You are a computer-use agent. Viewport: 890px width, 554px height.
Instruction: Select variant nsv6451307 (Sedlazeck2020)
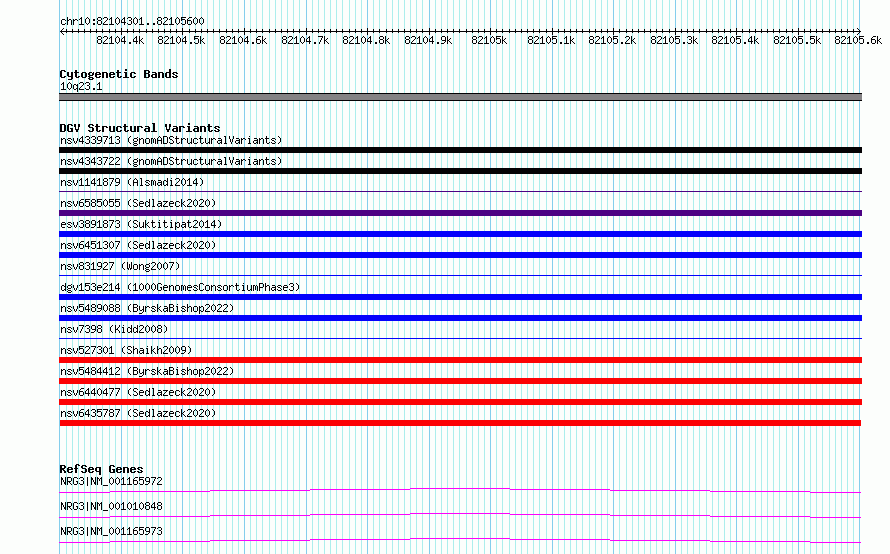138,245
